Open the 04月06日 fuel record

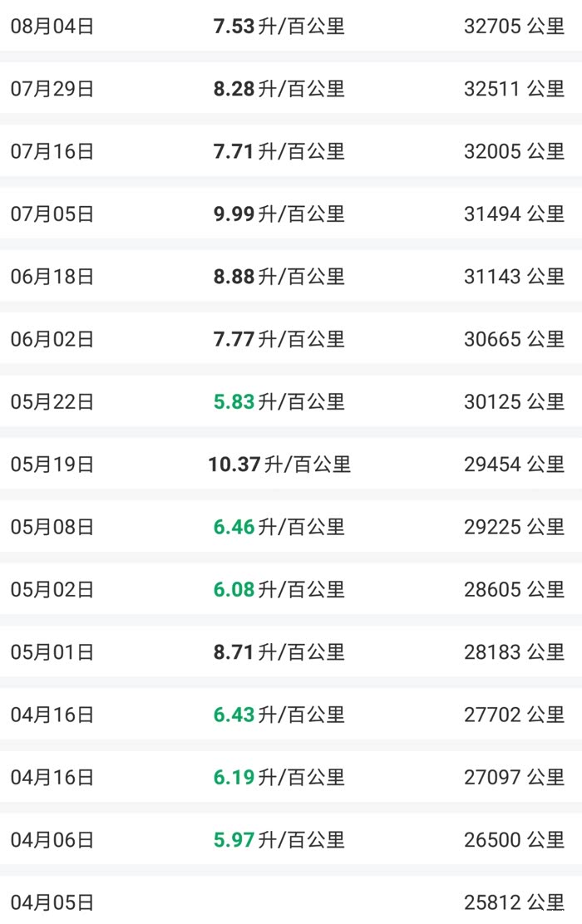tap(52, 840)
